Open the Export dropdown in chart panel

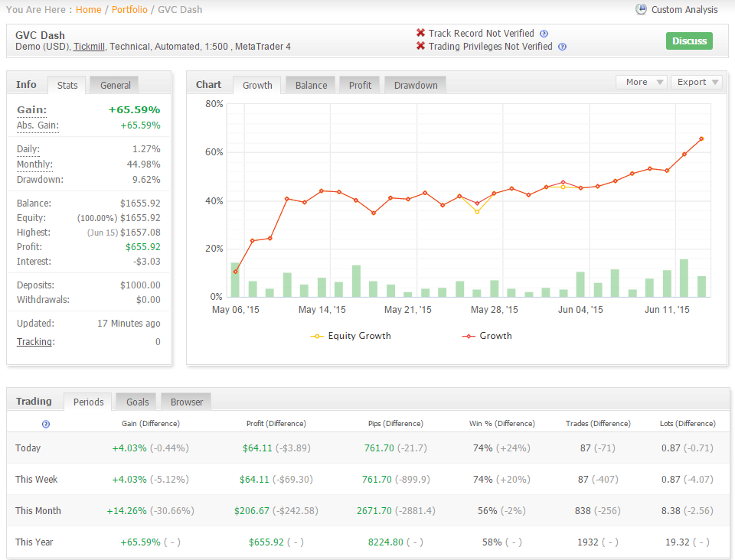coord(697,82)
